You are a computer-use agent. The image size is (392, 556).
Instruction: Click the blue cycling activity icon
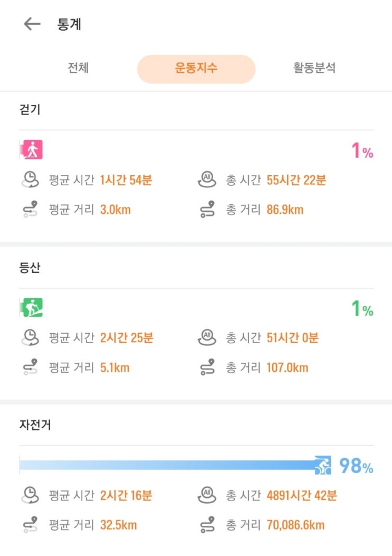point(323,465)
